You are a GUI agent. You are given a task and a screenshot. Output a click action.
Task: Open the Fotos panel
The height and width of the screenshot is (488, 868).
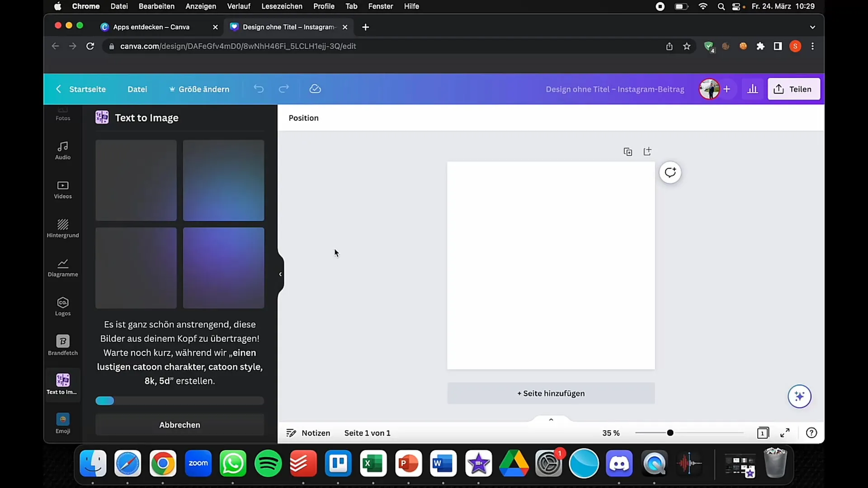click(63, 115)
